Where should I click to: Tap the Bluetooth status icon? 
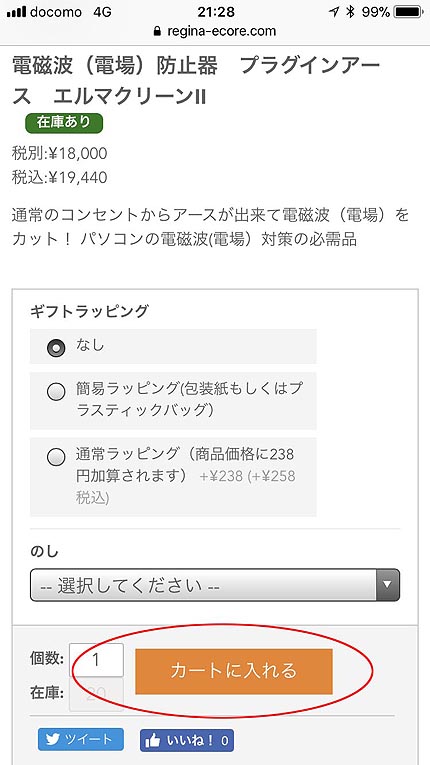[350, 12]
